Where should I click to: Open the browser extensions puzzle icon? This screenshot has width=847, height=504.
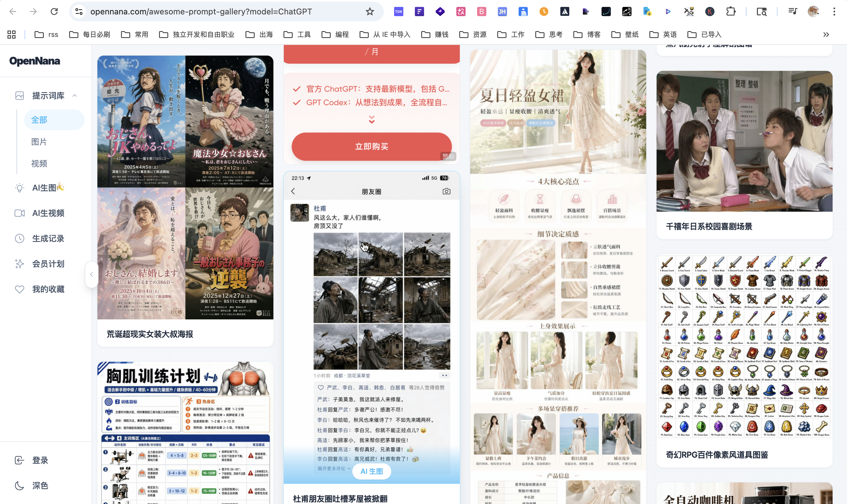[731, 12]
